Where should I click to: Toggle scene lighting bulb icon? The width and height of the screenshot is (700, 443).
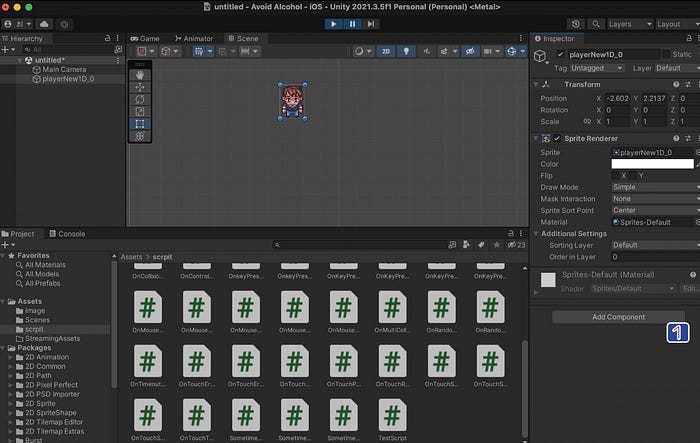(x=406, y=51)
